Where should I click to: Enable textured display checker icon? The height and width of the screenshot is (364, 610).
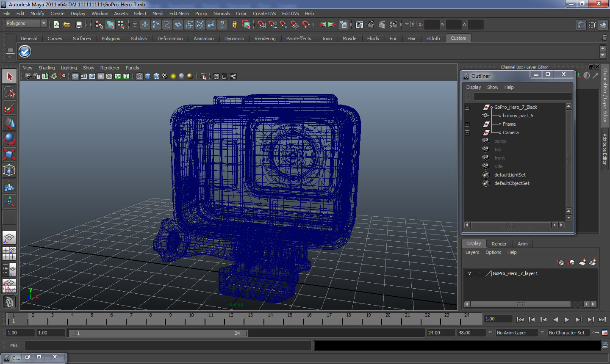point(165,76)
